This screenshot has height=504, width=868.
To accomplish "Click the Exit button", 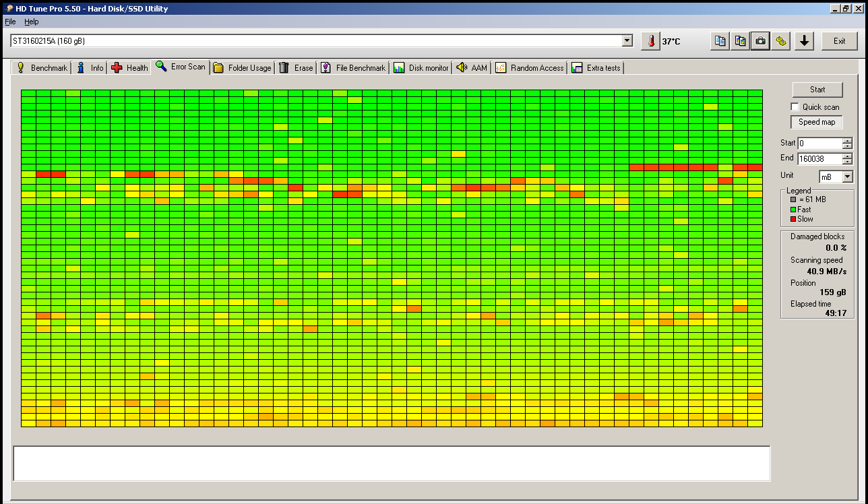I will coord(839,41).
